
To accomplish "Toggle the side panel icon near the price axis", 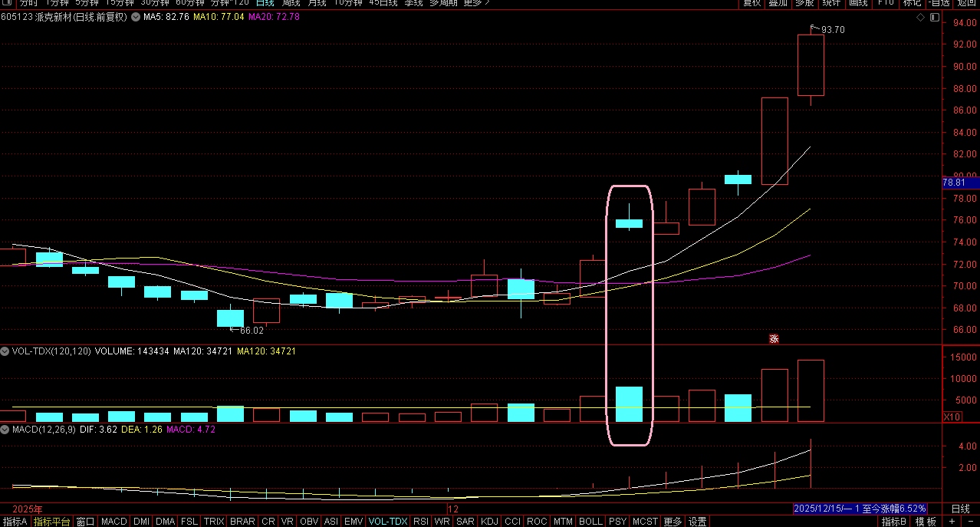I will [935, 17].
